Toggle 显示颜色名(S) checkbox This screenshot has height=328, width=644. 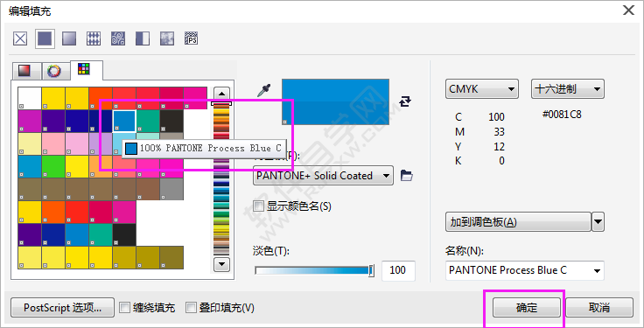coord(258,206)
